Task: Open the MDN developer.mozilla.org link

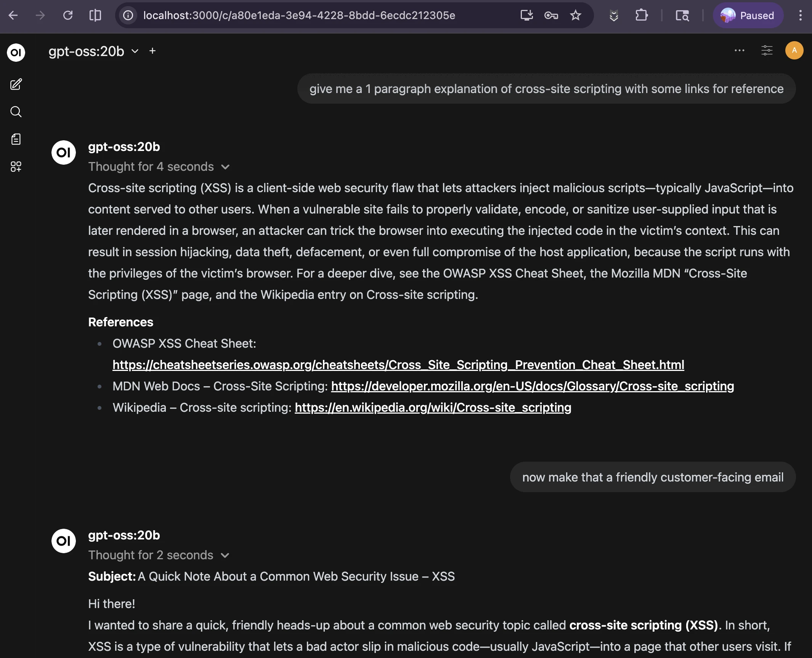Action: 532,386
